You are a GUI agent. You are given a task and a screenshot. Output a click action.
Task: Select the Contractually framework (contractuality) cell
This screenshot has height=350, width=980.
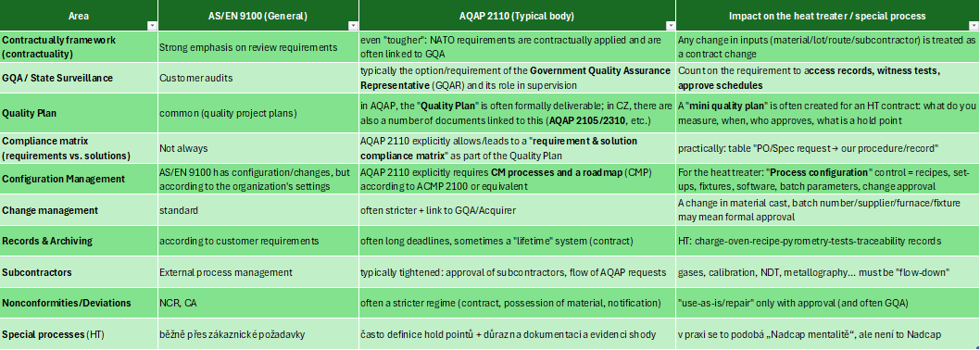click(79, 47)
